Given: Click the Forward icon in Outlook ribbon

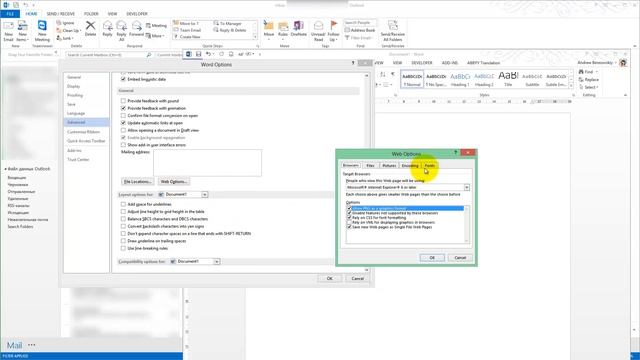Looking at the screenshot, I should coord(136,28).
